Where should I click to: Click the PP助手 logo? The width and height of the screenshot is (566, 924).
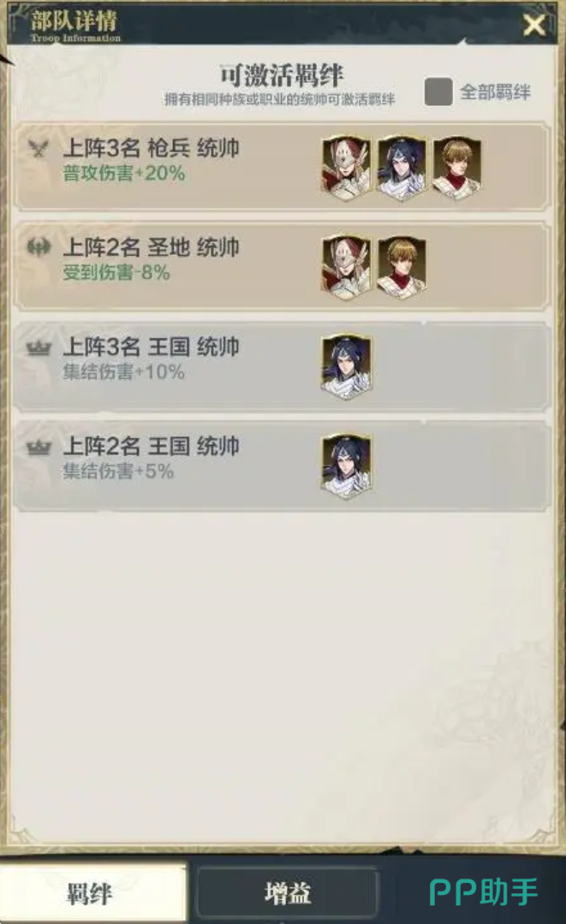click(x=484, y=891)
